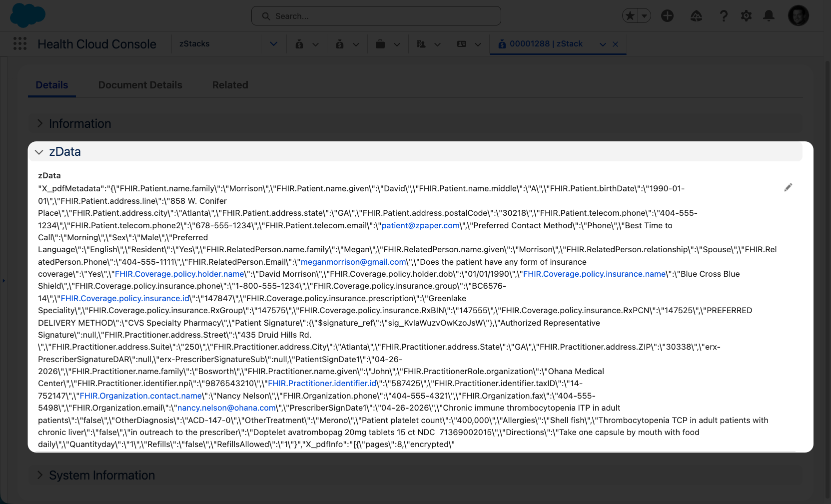Follow the FHIR.Coverage.policy.insurance.id link
The image size is (831, 504).
point(125,298)
